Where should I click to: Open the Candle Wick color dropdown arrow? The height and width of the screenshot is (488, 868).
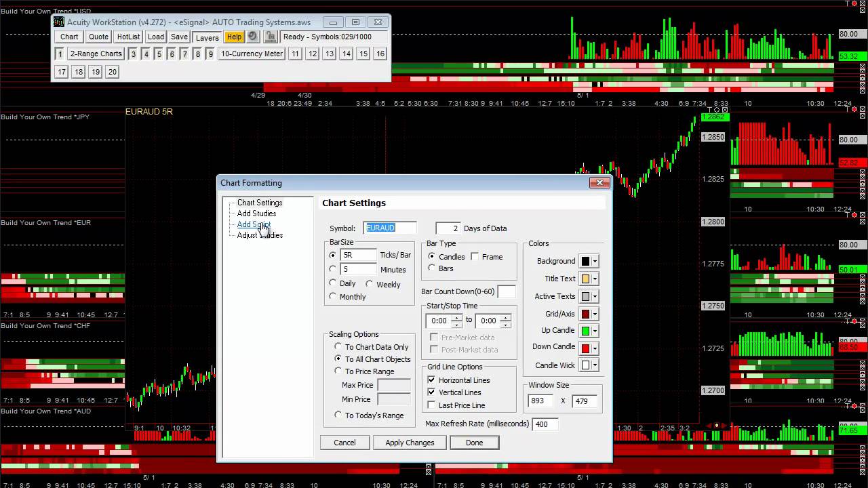click(x=595, y=365)
